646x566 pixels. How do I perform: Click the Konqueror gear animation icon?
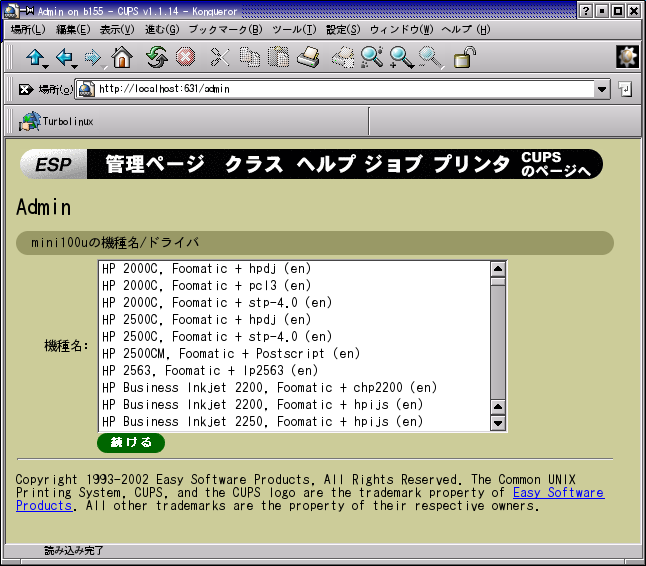click(627, 56)
